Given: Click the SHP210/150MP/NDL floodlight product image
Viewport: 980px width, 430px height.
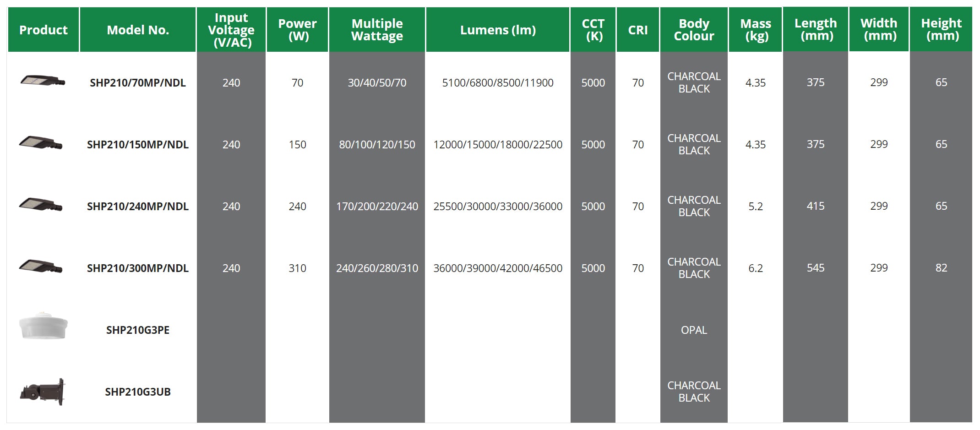Looking at the screenshot, I should pos(41,143).
